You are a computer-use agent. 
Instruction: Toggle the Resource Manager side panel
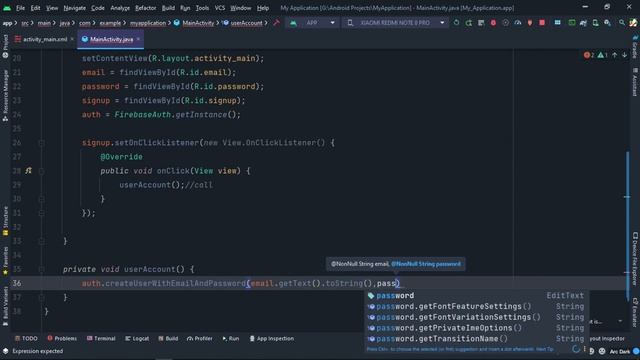pos(5,96)
